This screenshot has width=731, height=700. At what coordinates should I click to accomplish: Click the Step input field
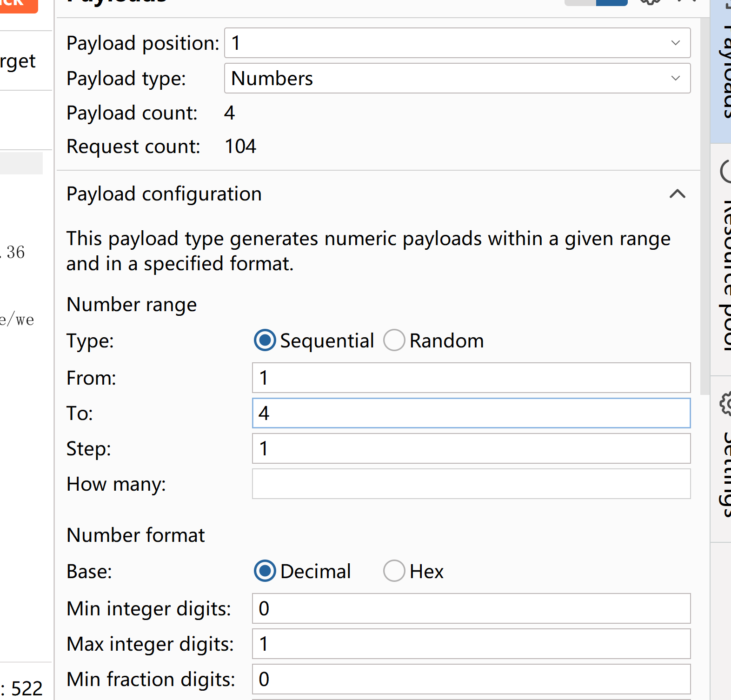(471, 448)
